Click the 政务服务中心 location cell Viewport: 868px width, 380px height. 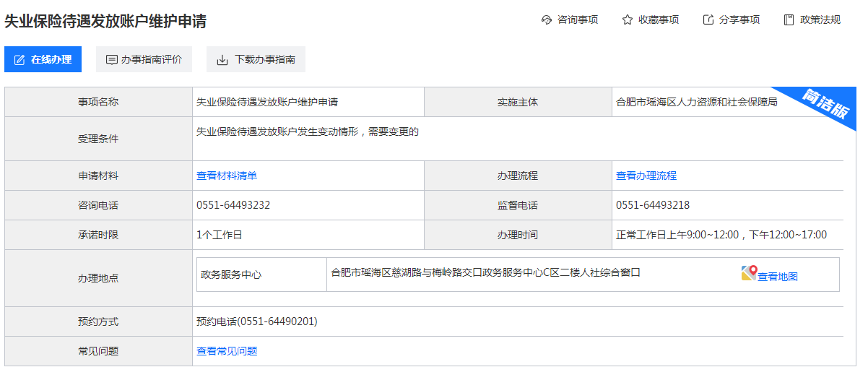pos(261,275)
